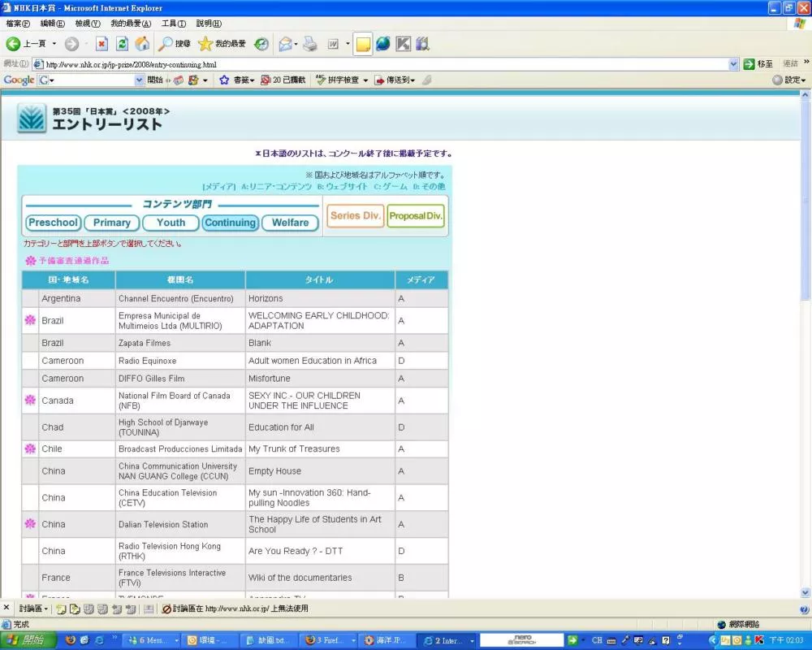Open the Proposal Div. button
This screenshot has height=650, width=812.
coord(416,215)
